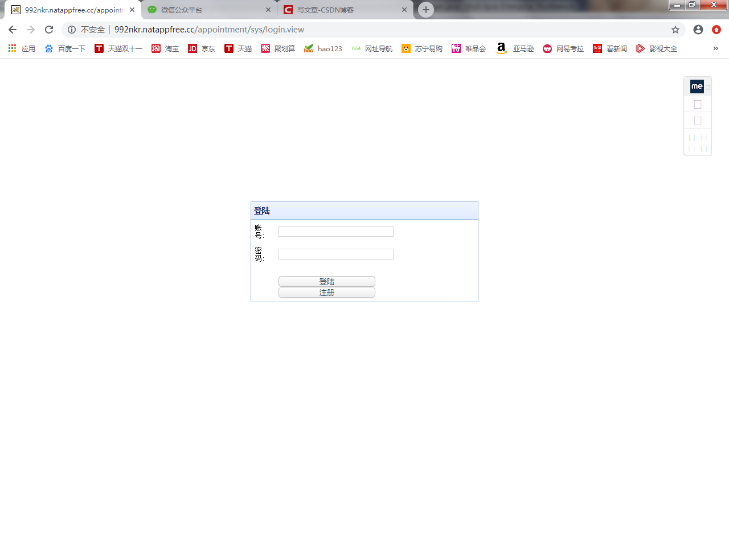Open the user profile avatar icon

point(698,30)
